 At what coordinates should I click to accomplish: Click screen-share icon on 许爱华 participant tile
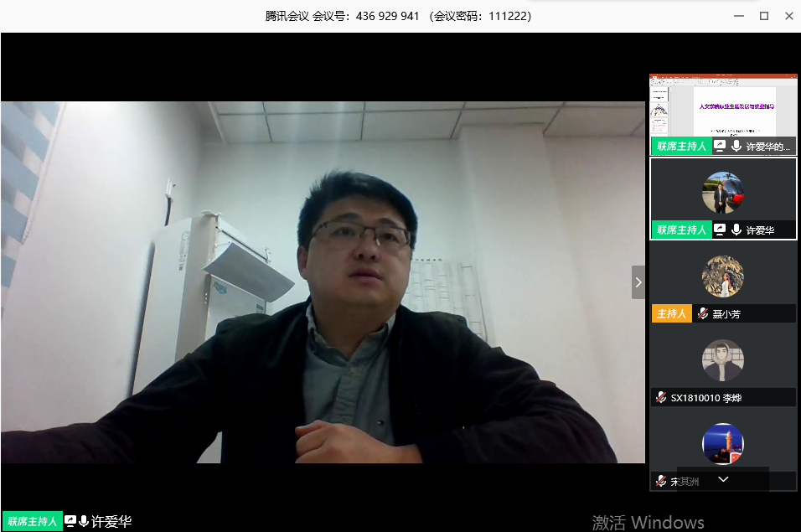[x=719, y=230]
